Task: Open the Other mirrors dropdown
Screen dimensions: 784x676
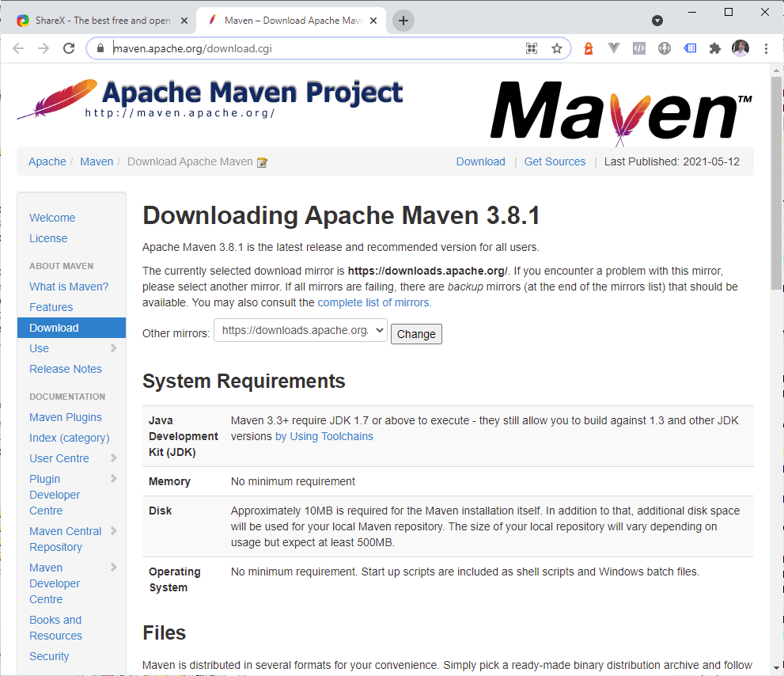Action: (x=301, y=331)
